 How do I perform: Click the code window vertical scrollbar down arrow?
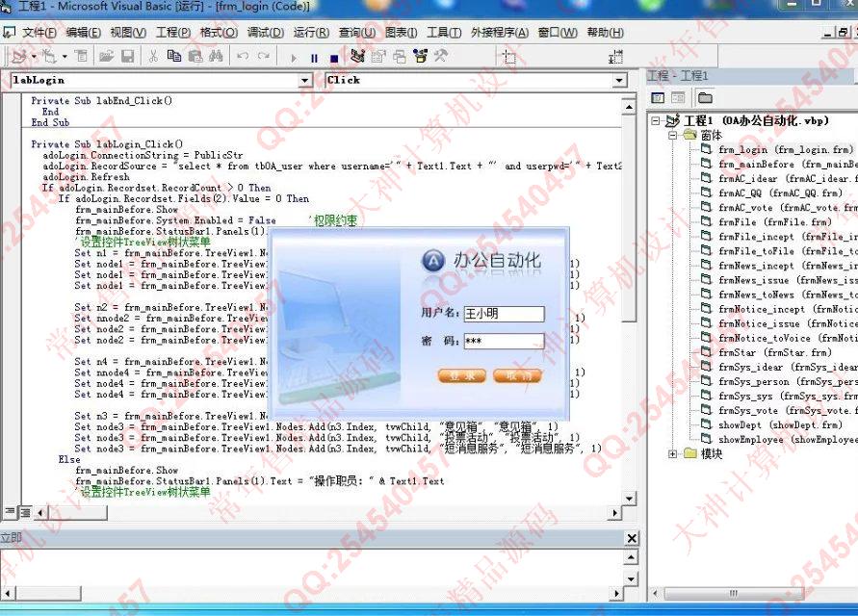coord(629,499)
